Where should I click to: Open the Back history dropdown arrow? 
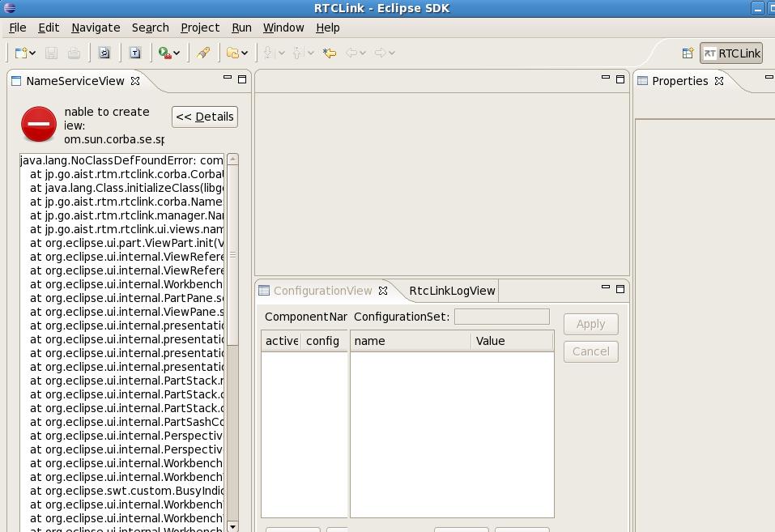363,53
